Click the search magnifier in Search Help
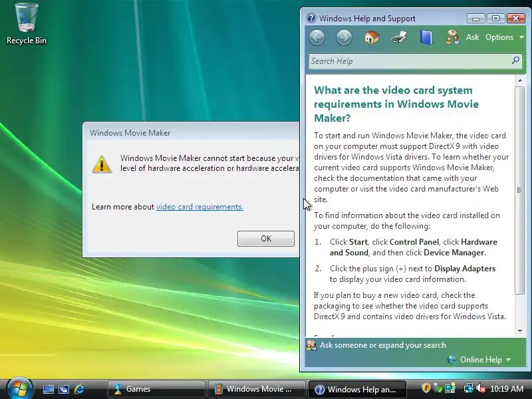532x399 pixels. 516,61
